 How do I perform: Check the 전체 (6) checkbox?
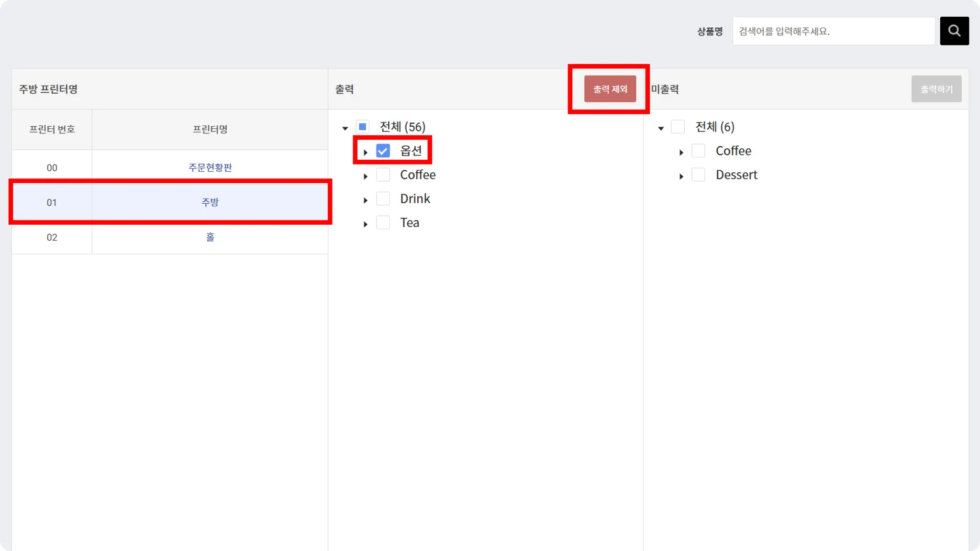678,127
